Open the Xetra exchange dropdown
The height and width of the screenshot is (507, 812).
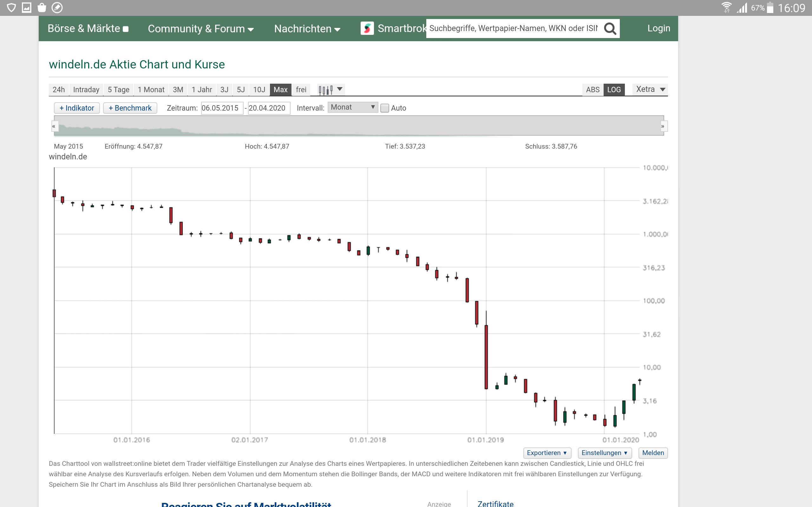[x=650, y=89]
